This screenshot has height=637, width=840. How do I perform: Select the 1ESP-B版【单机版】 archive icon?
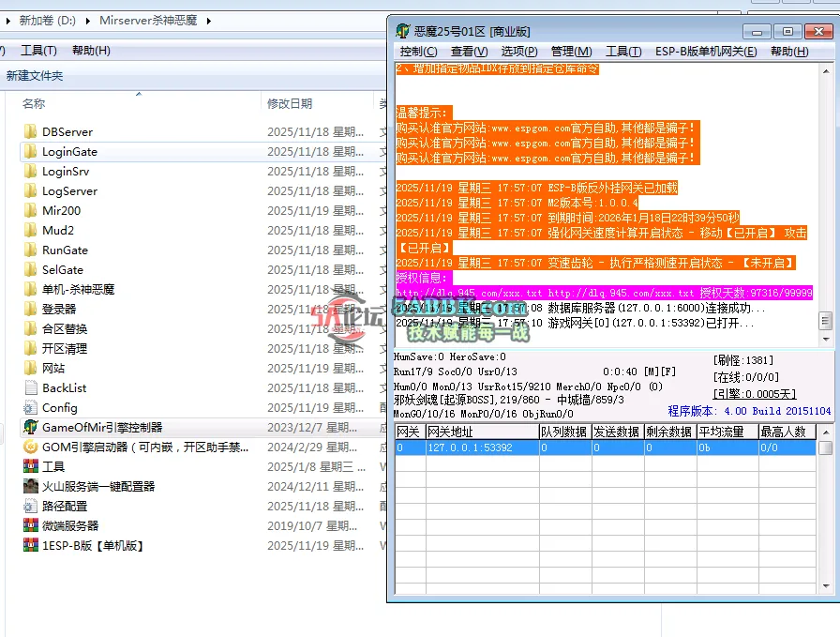tap(30, 545)
